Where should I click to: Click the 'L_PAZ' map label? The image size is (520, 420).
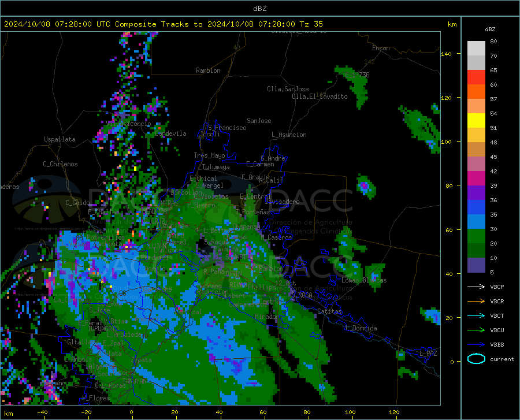point(428,354)
